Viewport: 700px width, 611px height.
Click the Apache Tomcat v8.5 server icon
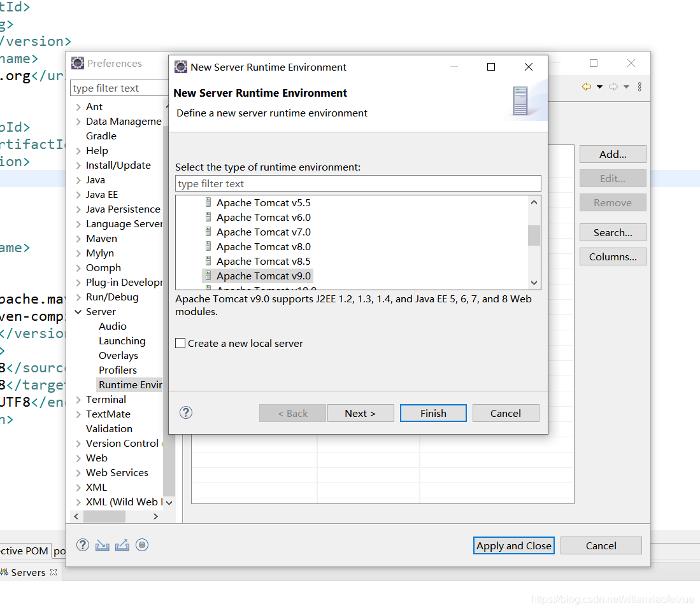[x=208, y=261]
